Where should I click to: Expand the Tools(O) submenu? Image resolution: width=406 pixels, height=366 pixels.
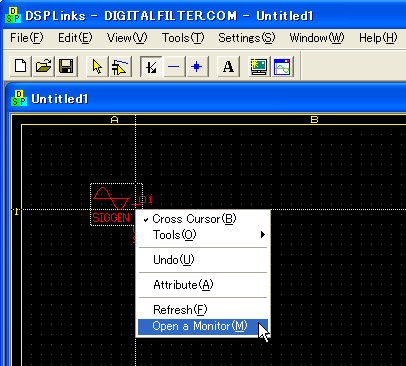pos(203,235)
